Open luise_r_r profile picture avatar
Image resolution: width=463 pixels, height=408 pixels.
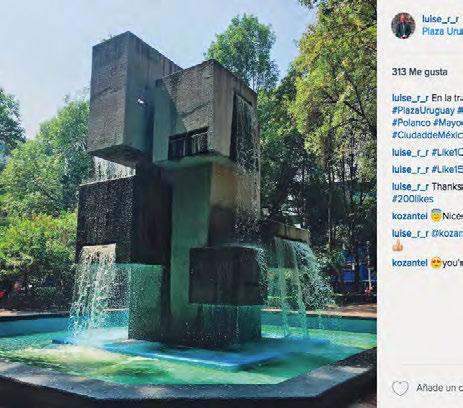click(x=403, y=26)
